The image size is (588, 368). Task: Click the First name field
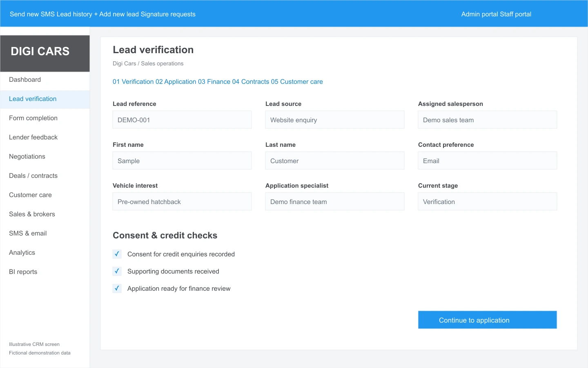[182, 161]
